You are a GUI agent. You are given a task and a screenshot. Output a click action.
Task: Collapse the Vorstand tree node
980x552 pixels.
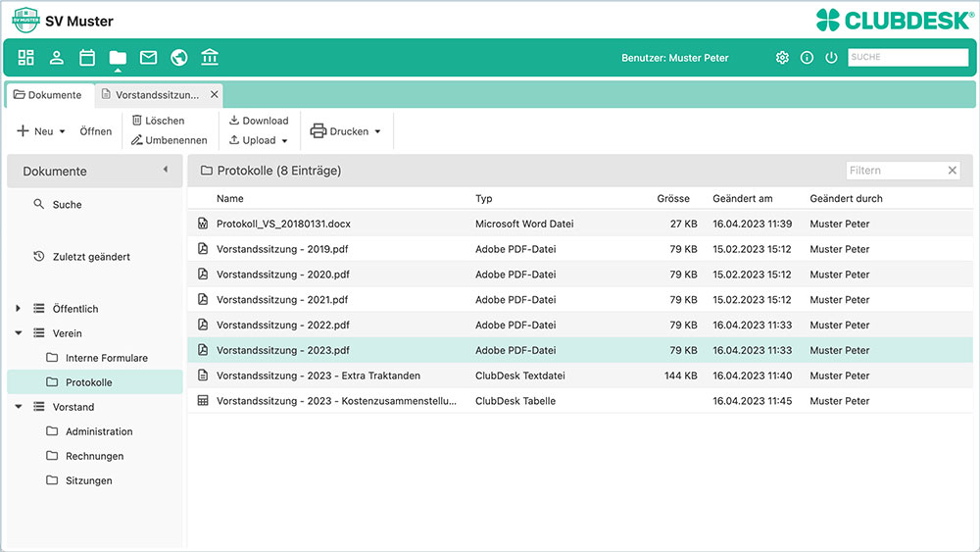pos(18,406)
